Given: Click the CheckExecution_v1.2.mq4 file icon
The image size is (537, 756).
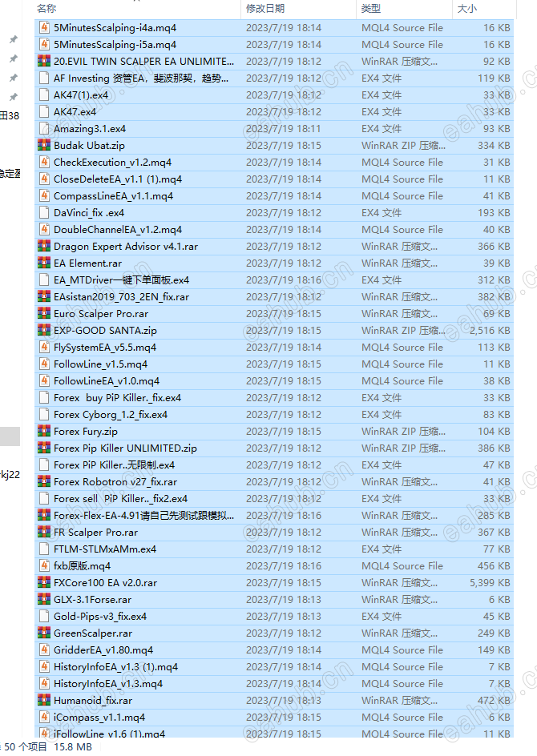Looking at the screenshot, I should tap(44, 162).
